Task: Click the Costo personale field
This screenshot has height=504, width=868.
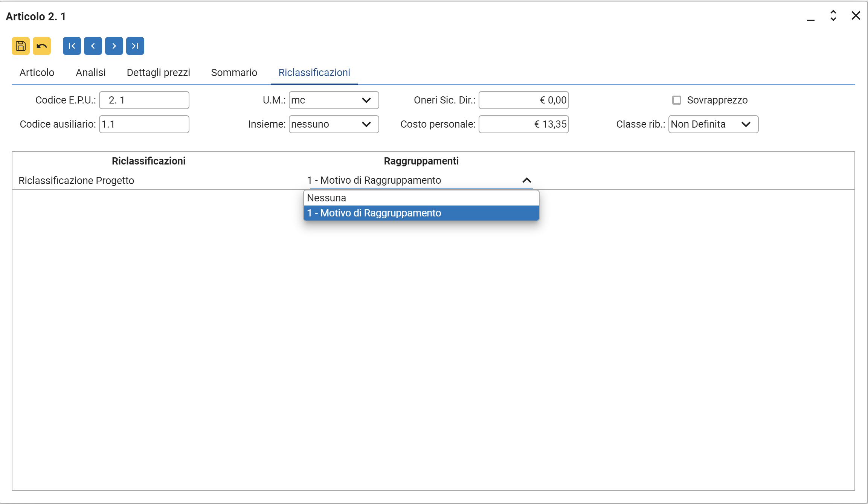Action: pyautogui.click(x=523, y=124)
